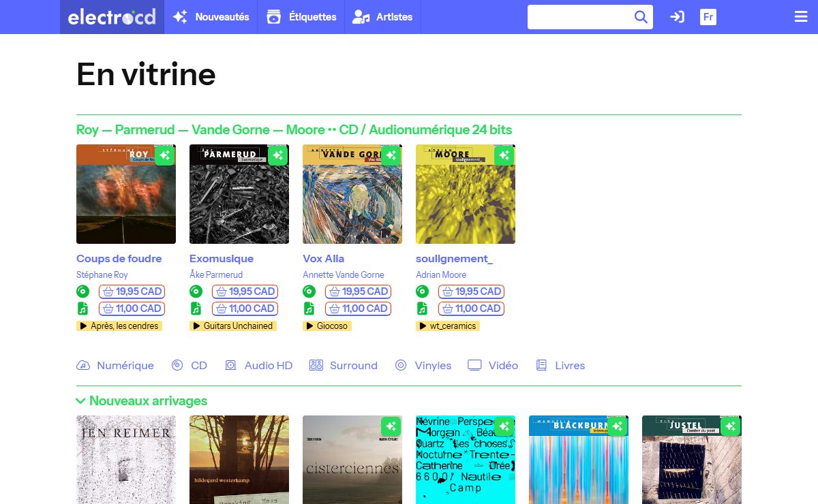This screenshot has height=504, width=818.
Task: Select the Vidéo category tab
Action: pos(494,366)
